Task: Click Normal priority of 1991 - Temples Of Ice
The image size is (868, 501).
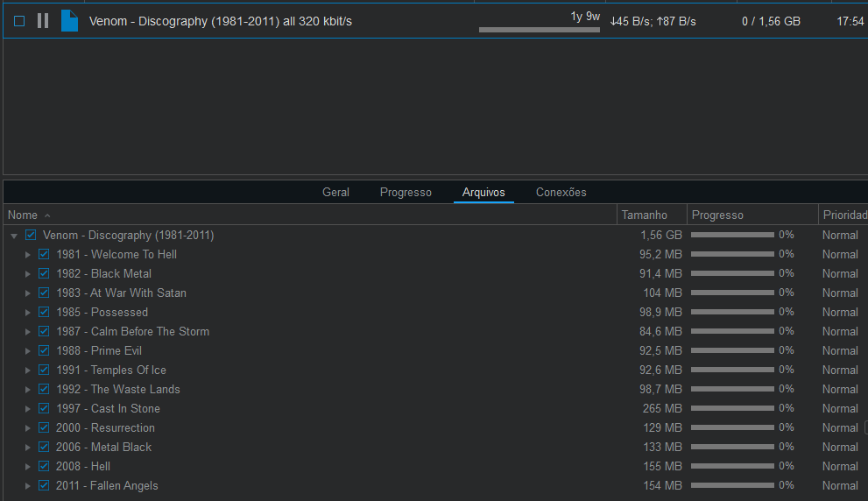Action: [840, 370]
